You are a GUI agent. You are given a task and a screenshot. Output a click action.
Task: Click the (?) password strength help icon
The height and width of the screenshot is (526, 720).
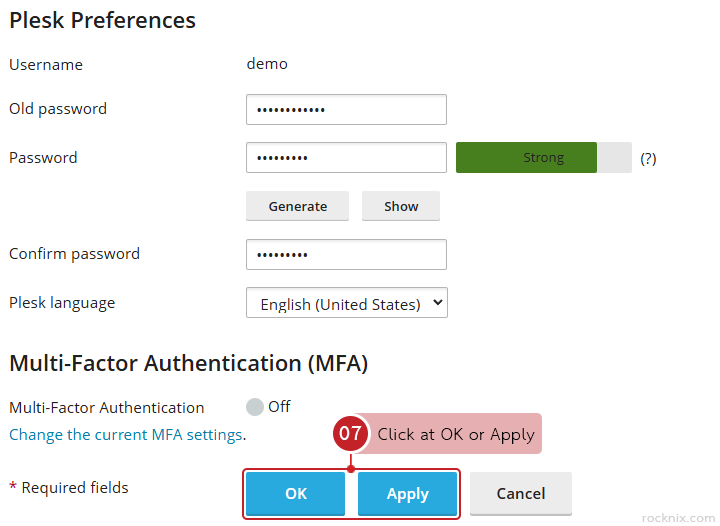tap(648, 158)
